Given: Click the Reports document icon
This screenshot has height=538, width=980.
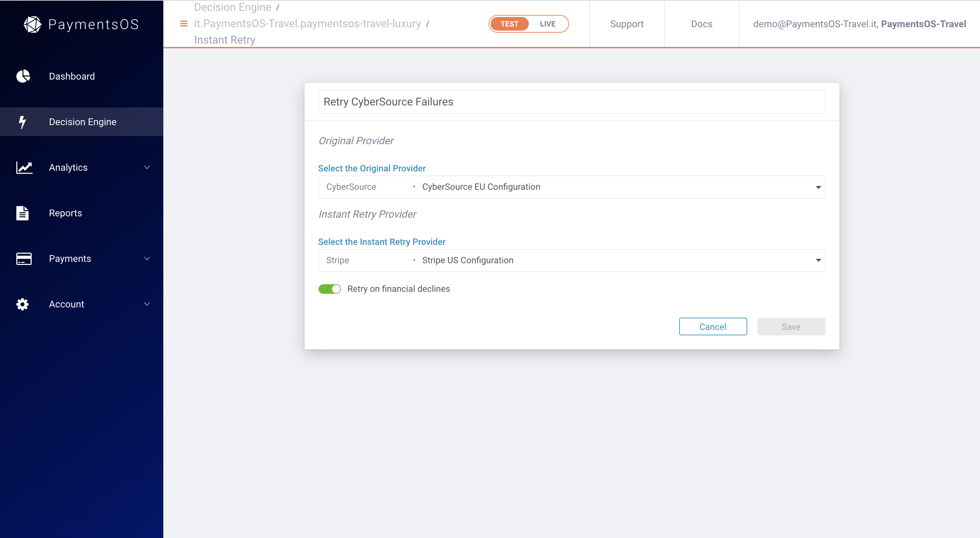Looking at the screenshot, I should click(22, 213).
